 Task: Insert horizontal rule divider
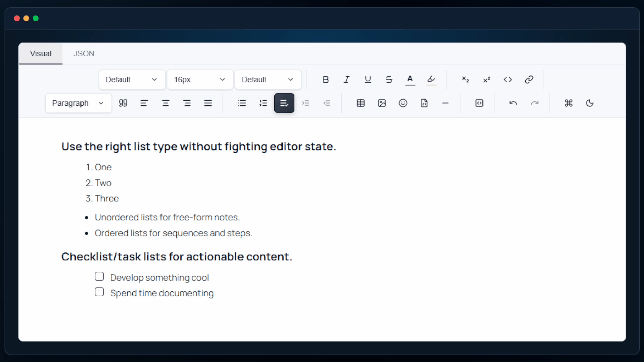point(445,103)
